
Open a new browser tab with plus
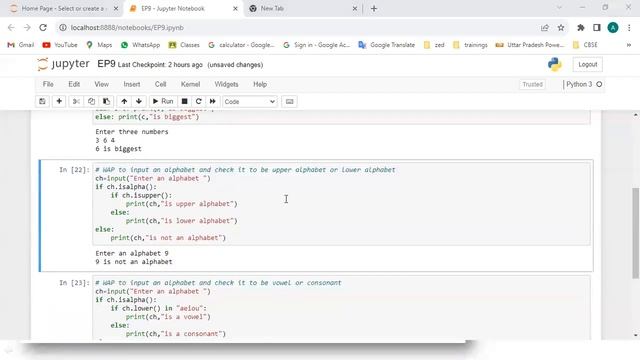point(374,9)
